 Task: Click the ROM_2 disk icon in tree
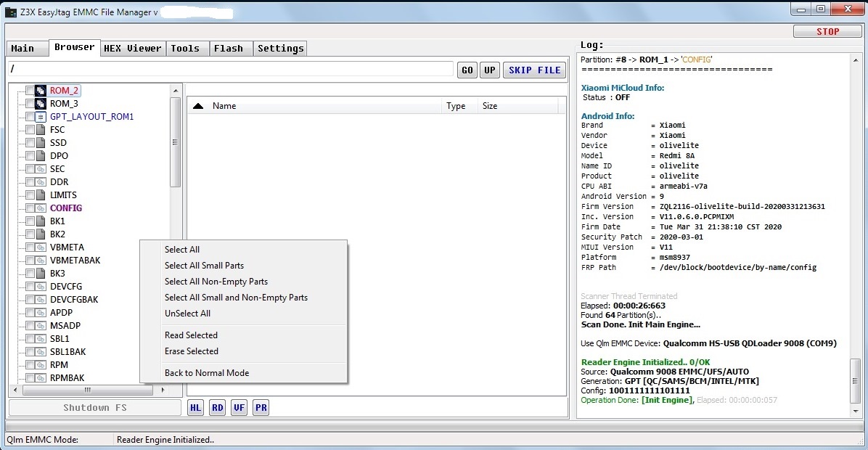click(41, 91)
